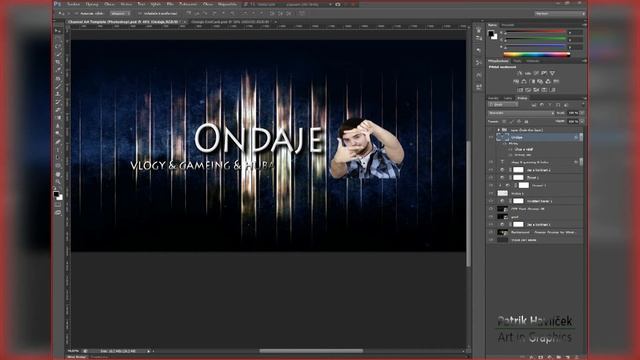Open the Fill value dropdown arrow
The height and width of the screenshot is (360, 640).
tap(582, 122)
